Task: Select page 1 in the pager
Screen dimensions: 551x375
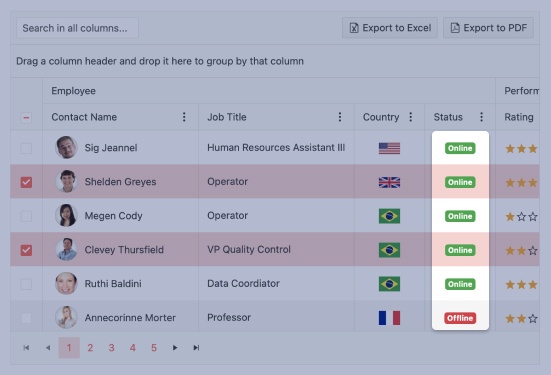Action: coord(69,348)
